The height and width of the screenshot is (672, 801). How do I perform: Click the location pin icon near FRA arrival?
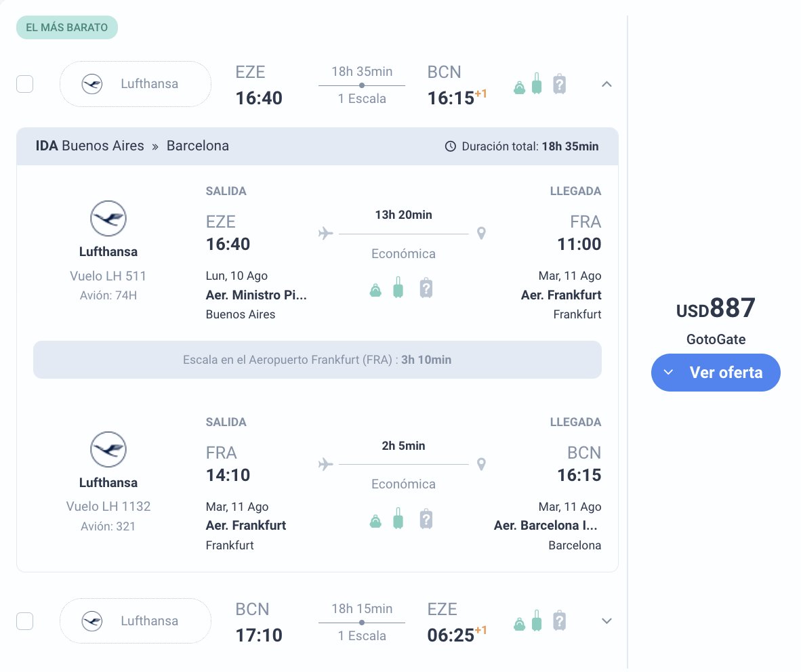(x=481, y=233)
